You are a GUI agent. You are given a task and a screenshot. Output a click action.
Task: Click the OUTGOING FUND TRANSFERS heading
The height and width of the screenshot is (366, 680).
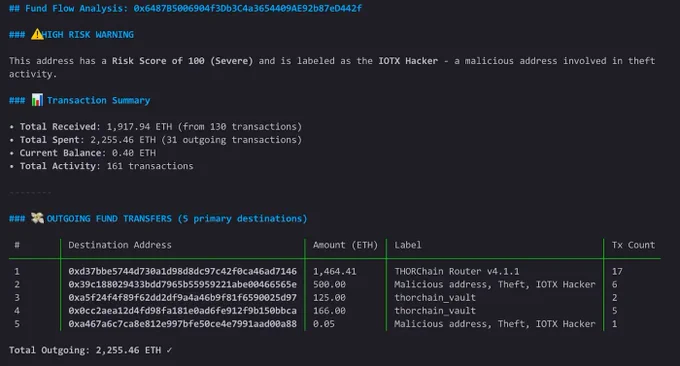tap(177, 219)
